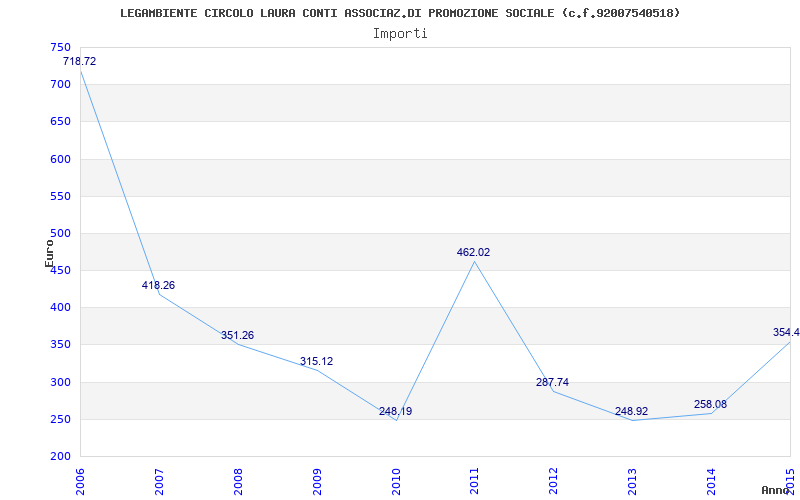
Task: Click the 287.74 data label
Action: point(553,382)
